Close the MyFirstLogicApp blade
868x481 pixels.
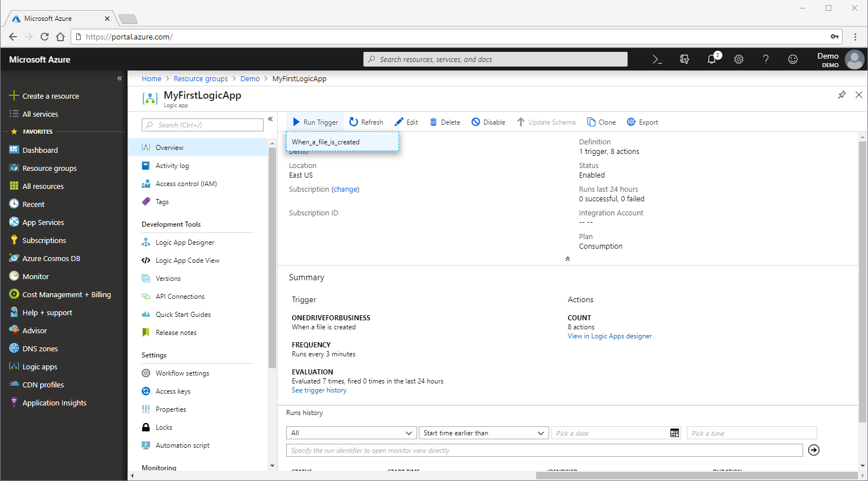tap(859, 95)
